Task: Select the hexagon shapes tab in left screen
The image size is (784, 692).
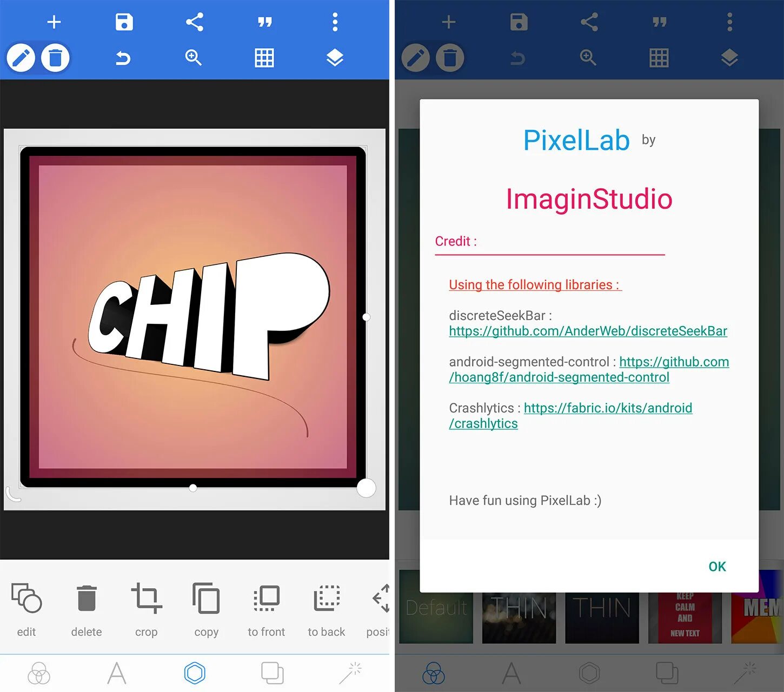Action: [195, 674]
